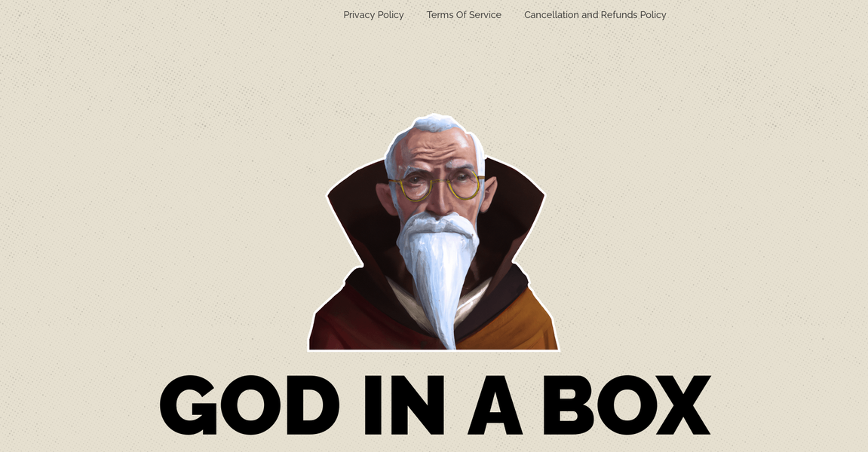Click the GOD IN A BOX heading
Viewport: 868px width, 452px height.
(434, 403)
